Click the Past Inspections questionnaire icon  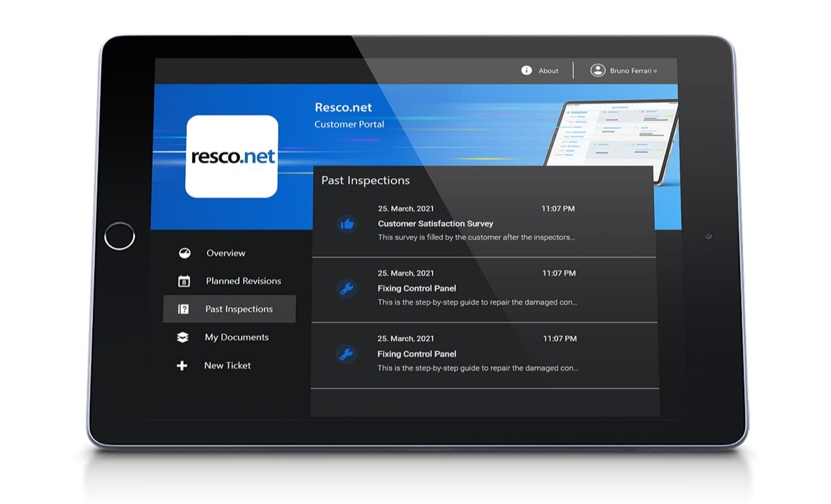pos(183,309)
